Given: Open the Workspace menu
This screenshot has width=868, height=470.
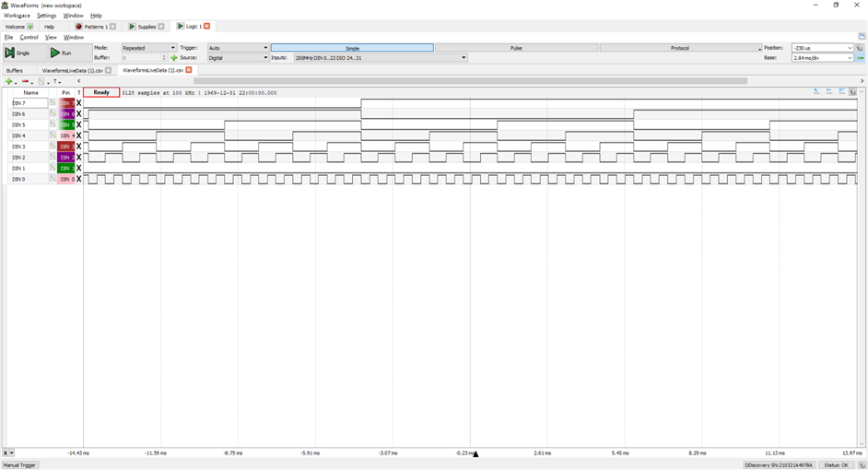Looking at the screenshot, I should pos(17,16).
